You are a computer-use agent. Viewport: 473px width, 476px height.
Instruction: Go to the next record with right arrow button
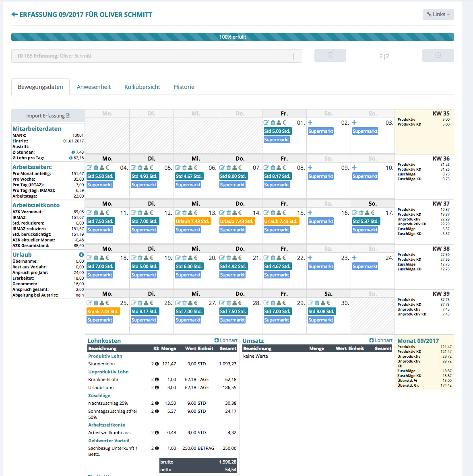(x=438, y=56)
